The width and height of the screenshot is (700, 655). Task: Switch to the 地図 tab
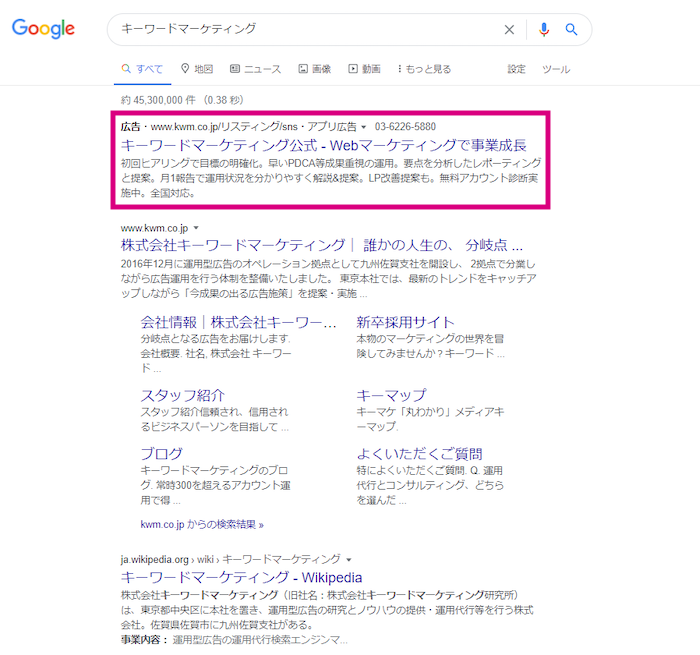click(x=197, y=69)
